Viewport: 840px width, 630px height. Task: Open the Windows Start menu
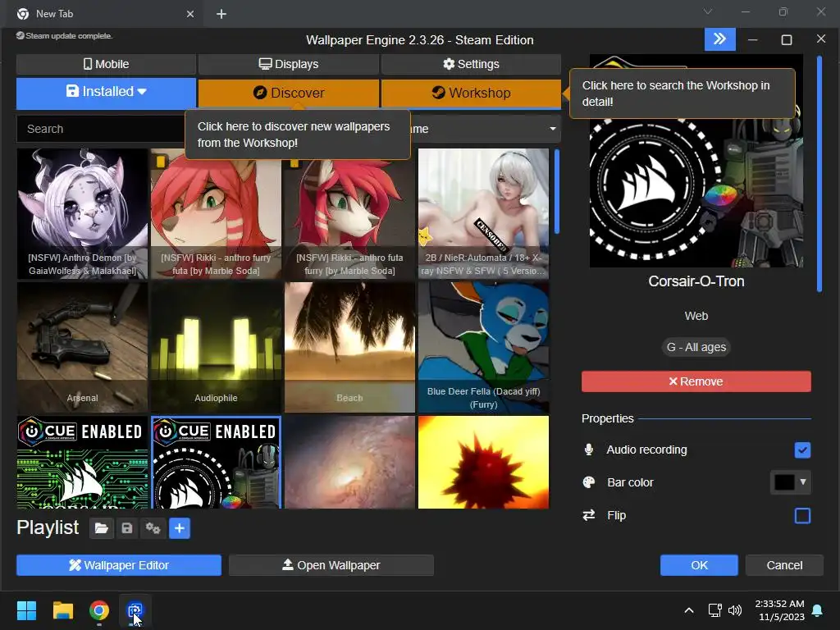26,610
